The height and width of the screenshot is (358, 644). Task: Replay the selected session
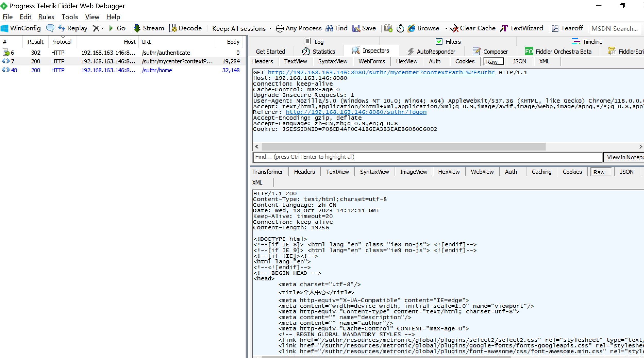pyautogui.click(x=73, y=28)
